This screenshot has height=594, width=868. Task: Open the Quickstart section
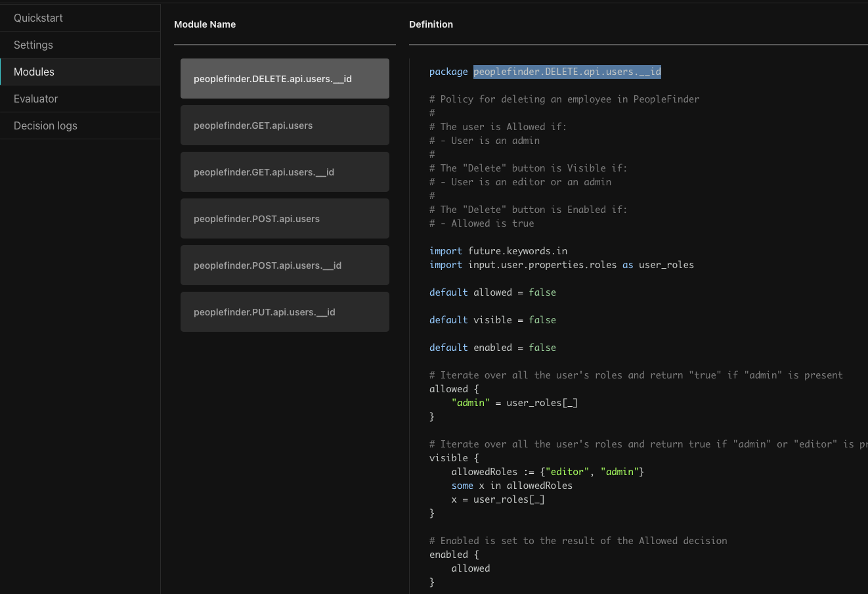click(38, 18)
